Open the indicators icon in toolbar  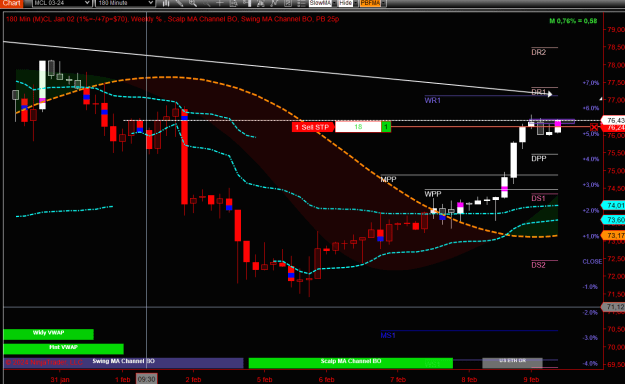tap(274, 3)
